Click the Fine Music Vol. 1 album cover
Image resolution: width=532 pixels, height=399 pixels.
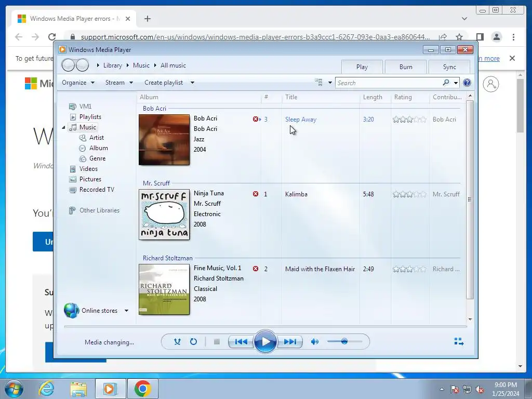coord(164,289)
